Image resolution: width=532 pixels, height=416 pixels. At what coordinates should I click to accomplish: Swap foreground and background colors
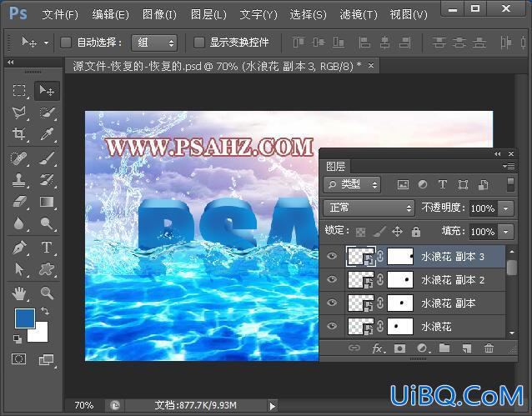pos(45,311)
